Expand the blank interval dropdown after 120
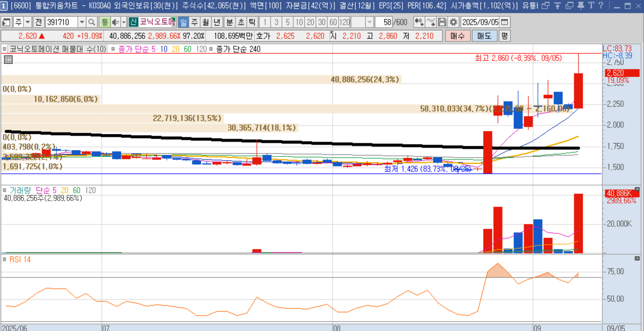 click(370, 22)
